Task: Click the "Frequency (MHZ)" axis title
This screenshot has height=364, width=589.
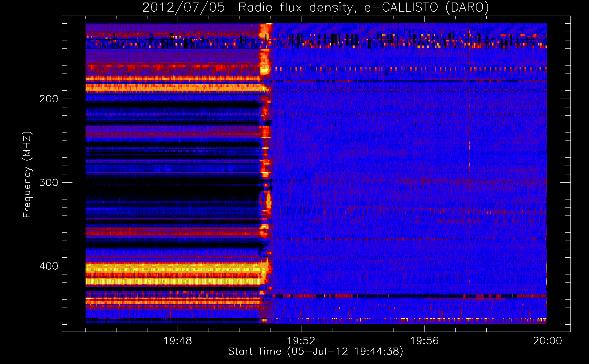Action: click(27, 174)
